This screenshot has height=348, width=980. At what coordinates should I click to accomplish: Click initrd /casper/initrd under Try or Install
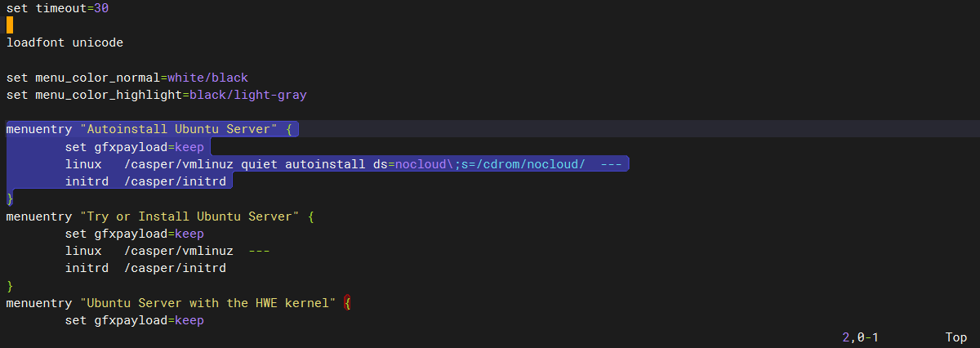(145, 268)
